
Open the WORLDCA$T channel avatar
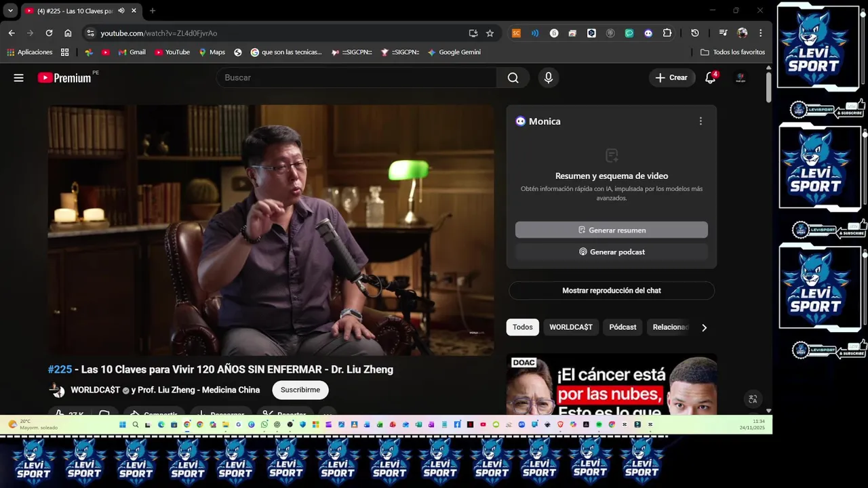tap(57, 390)
